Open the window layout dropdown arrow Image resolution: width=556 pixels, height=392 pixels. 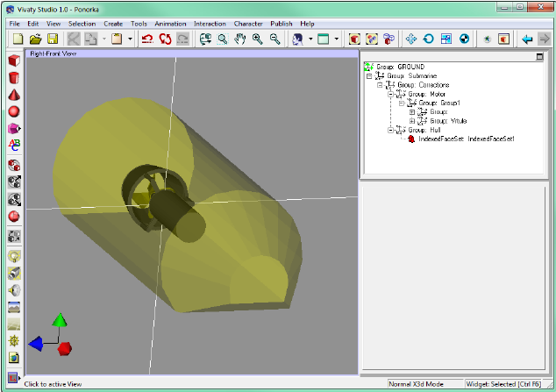[x=336, y=39]
